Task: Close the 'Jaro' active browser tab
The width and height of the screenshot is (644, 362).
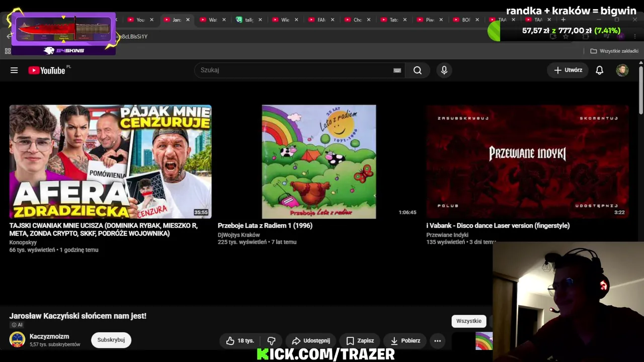Action: click(x=188, y=20)
